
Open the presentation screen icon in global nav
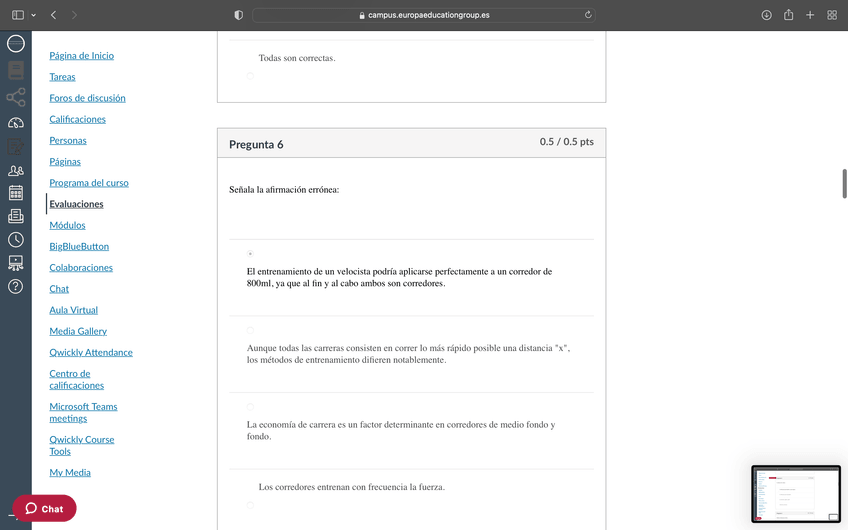point(16,263)
